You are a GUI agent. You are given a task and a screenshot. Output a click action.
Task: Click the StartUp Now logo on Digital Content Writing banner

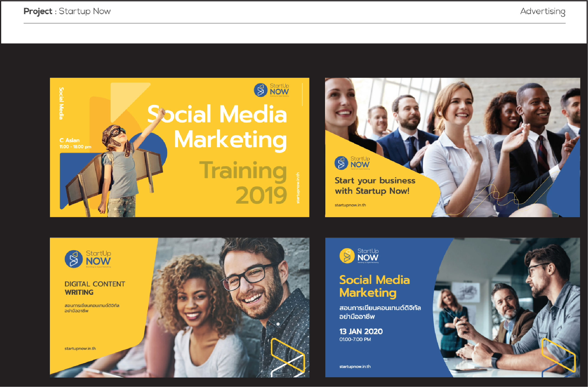[88, 259]
